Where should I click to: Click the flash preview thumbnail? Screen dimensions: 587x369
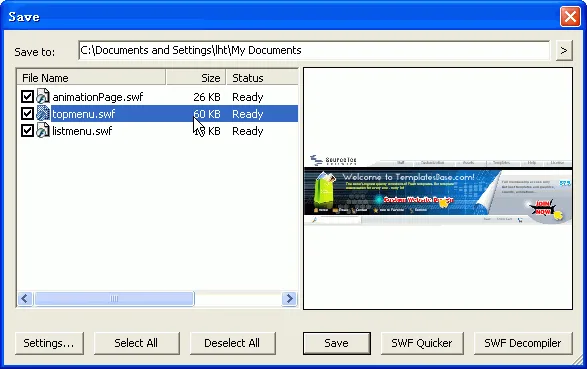pos(438,189)
